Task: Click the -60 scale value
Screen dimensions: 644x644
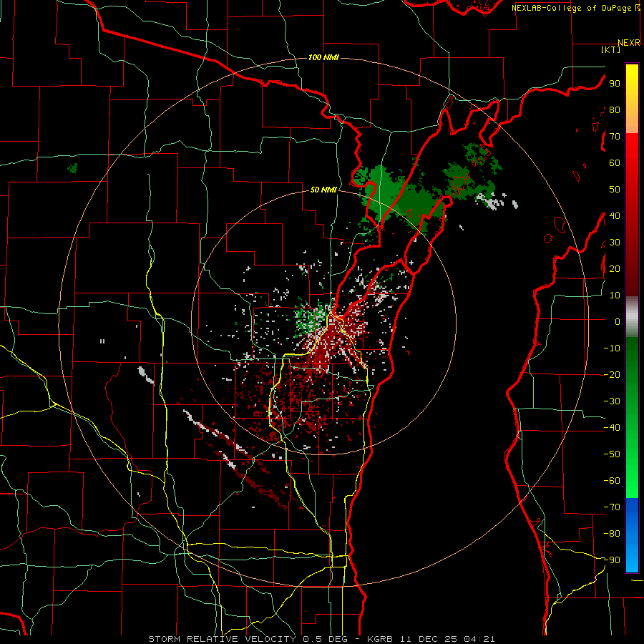Action: (x=612, y=481)
